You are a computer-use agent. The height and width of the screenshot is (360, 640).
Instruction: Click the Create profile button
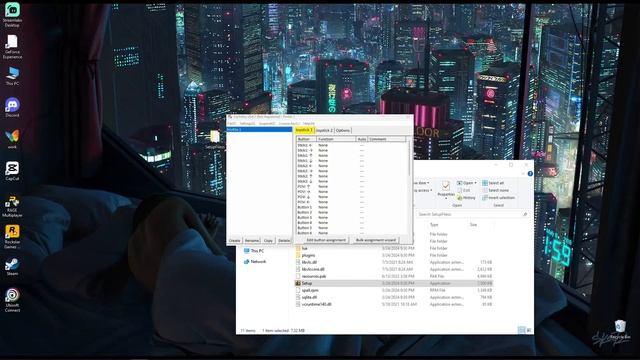(235, 240)
